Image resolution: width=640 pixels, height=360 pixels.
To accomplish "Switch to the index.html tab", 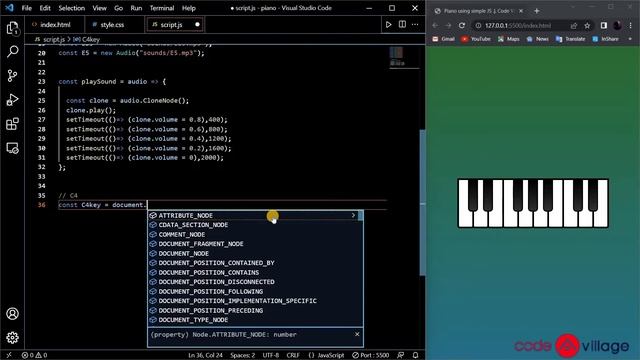I will point(55,24).
